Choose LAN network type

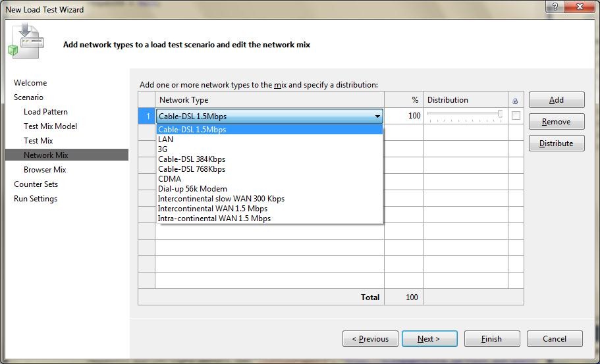pos(269,140)
